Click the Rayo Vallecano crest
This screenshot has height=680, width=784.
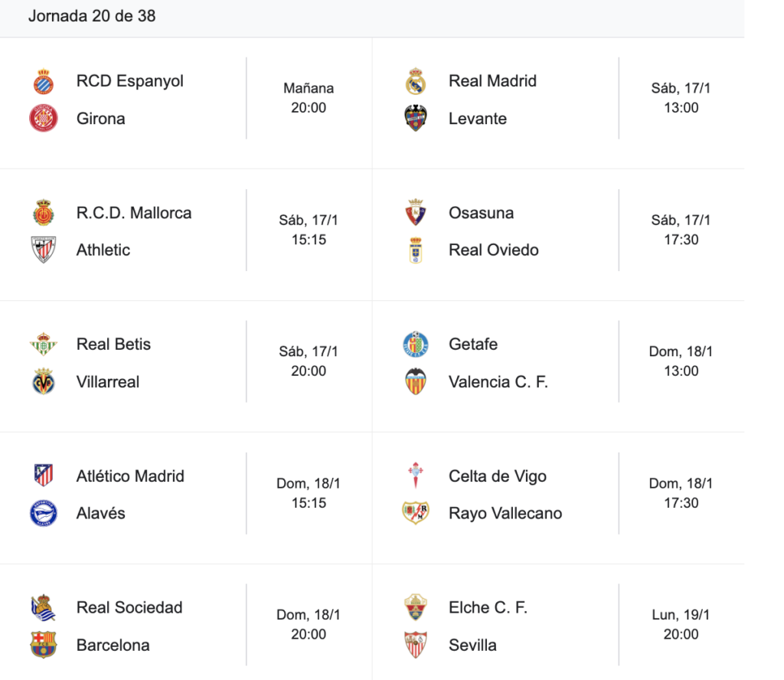(416, 513)
